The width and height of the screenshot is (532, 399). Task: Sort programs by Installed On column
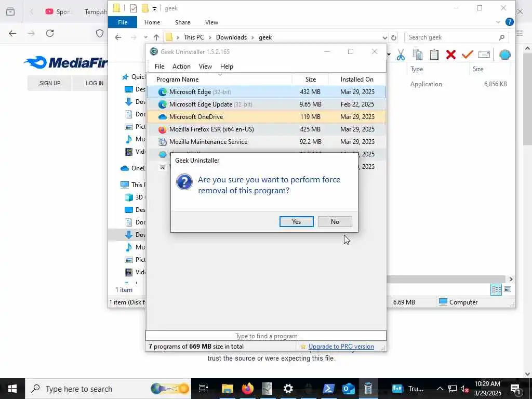coord(357,79)
